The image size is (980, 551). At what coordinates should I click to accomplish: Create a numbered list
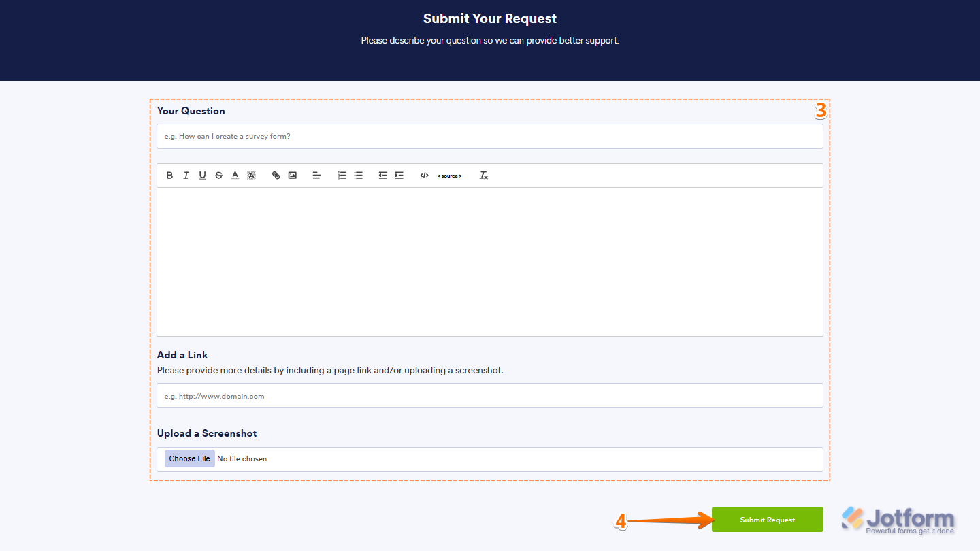[x=342, y=175]
